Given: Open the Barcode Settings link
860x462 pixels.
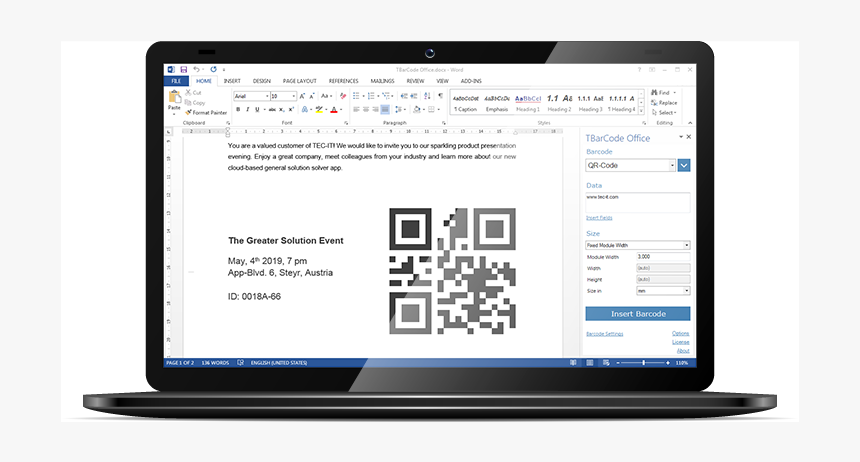Looking at the screenshot, I should tap(604, 334).
